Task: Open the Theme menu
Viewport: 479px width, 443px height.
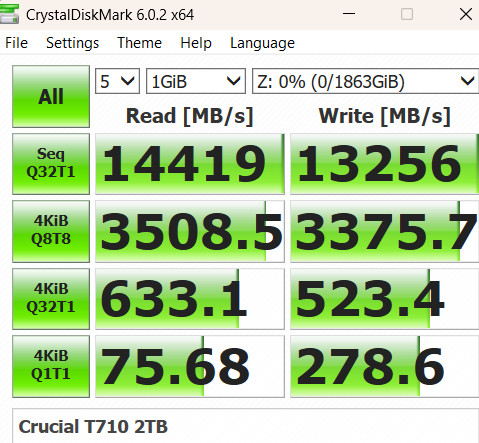Action: point(139,43)
